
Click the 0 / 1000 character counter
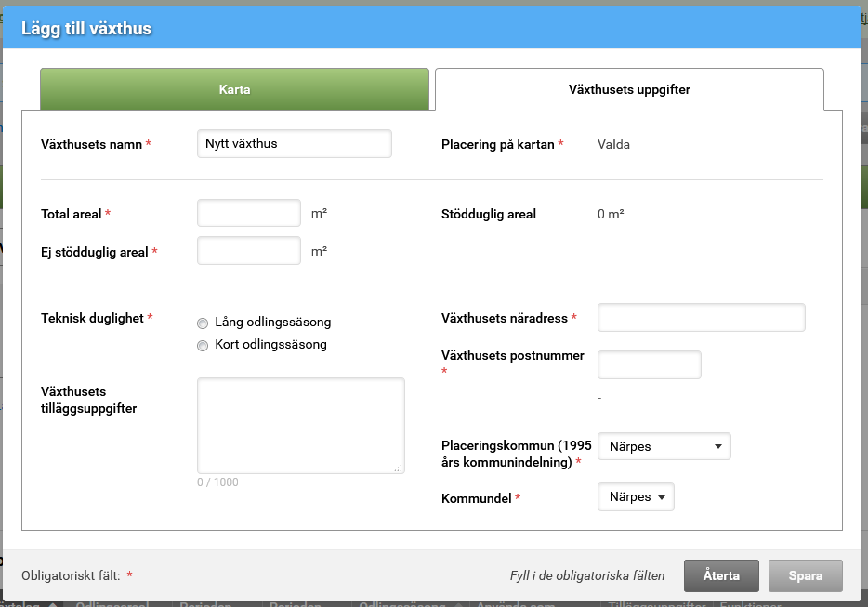(x=217, y=482)
